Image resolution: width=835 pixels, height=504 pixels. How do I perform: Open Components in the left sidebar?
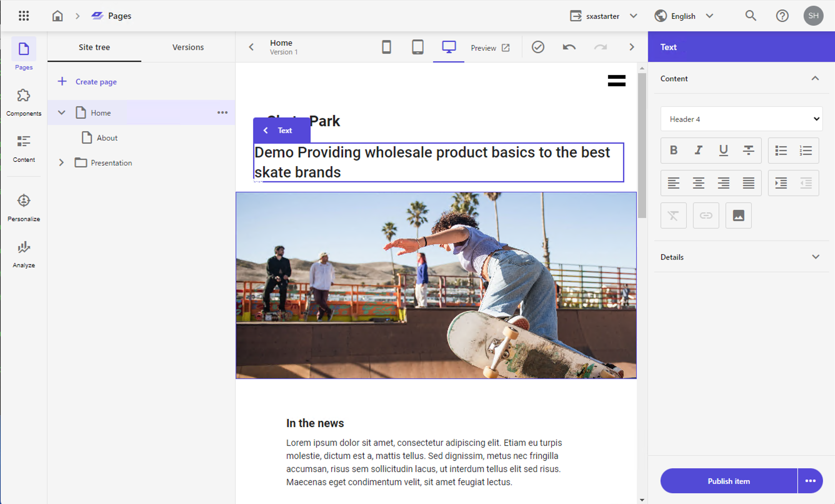click(24, 102)
